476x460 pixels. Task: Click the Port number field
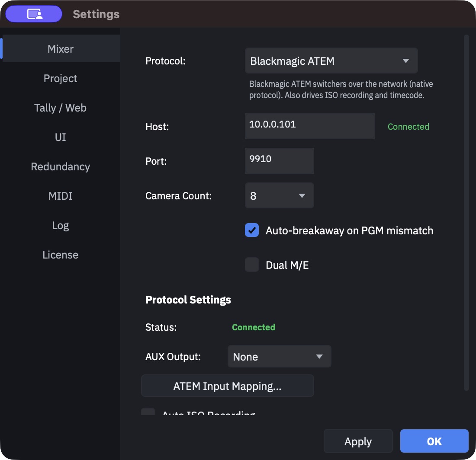(x=279, y=161)
